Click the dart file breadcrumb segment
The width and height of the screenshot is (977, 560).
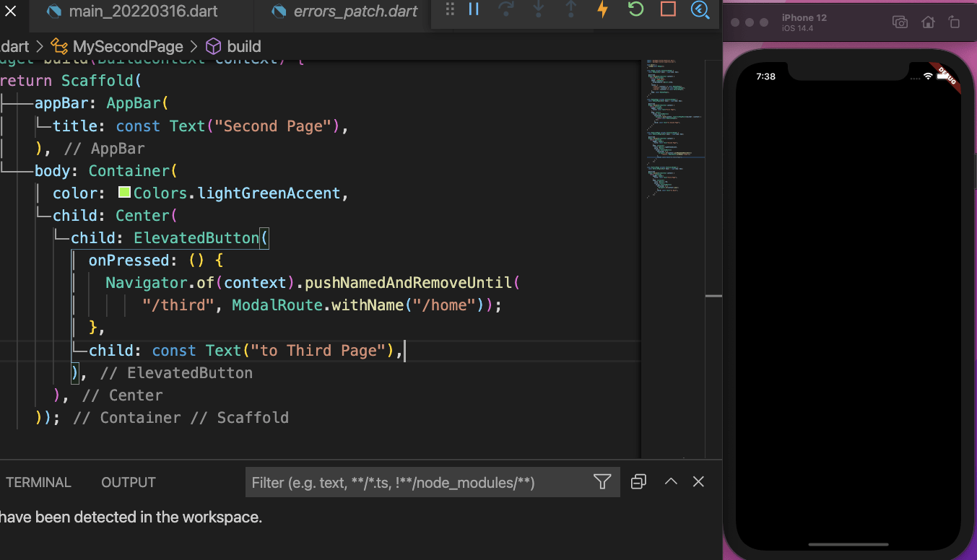14,47
